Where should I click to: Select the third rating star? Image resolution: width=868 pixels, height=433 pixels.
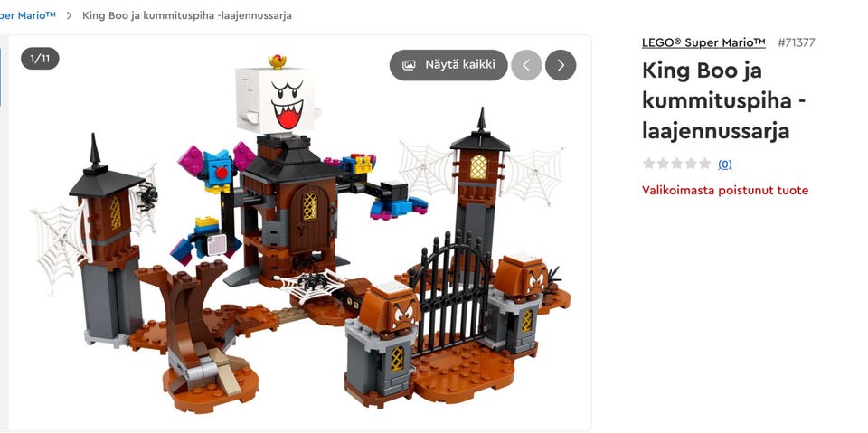coord(676,164)
